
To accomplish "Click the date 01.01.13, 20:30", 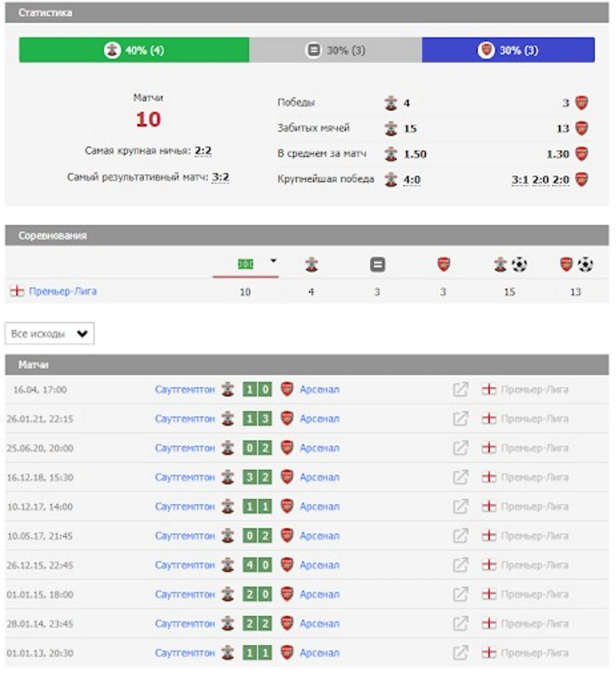I will click(40, 653).
